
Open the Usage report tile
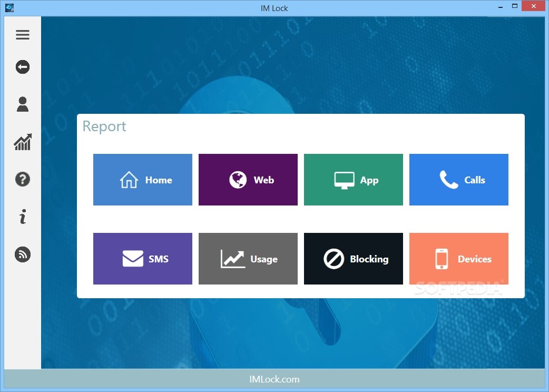point(248,259)
